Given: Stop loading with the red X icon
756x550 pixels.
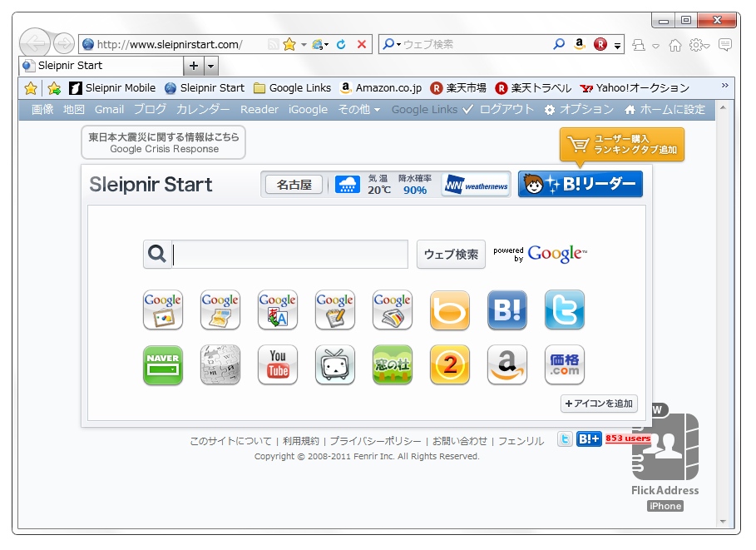Looking at the screenshot, I should pos(362,44).
